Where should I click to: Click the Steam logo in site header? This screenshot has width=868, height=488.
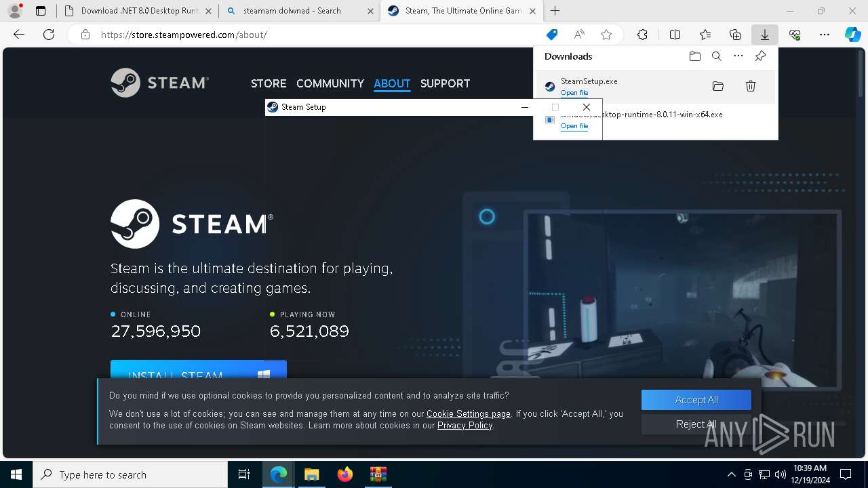point(160,83)
